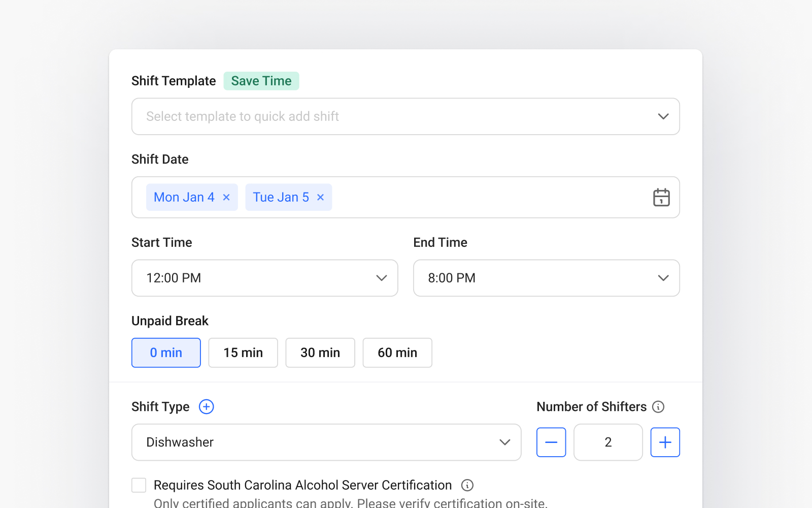The image size is (812, 508).
Task: Open the Shift Date calendar picker icon
Action: pos(661,197)
